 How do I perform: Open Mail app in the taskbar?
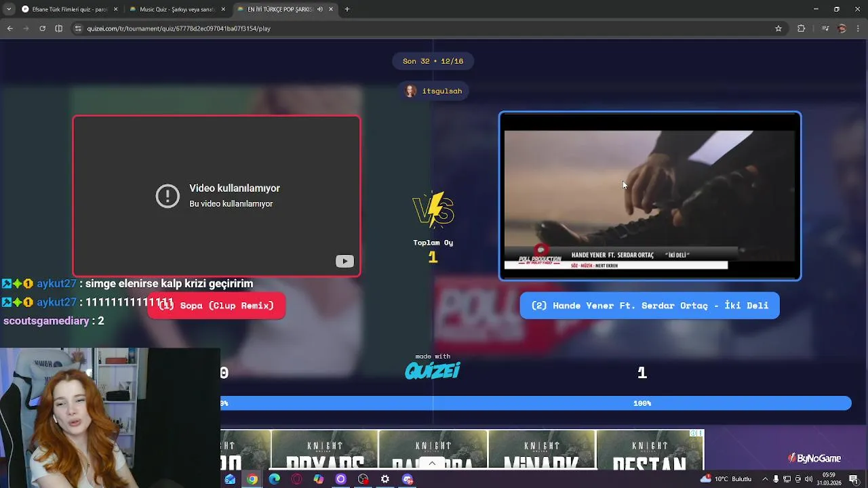click(230, 479)
